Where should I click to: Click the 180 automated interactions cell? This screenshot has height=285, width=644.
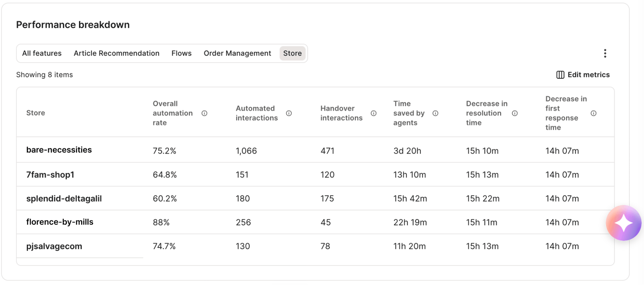(x=243, y=198)
